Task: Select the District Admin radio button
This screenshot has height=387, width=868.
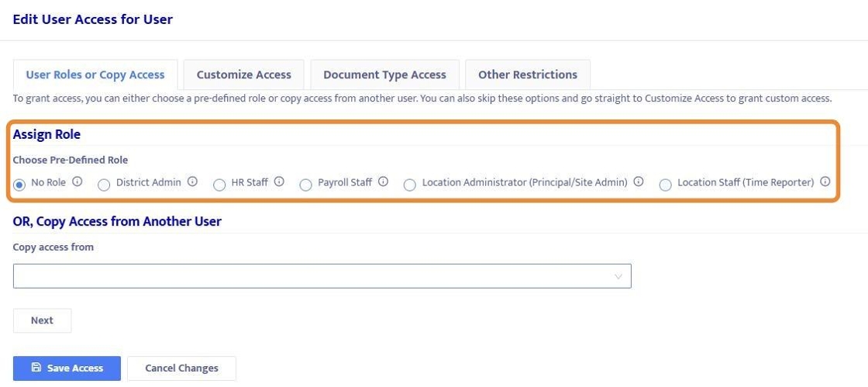Action: pos(104,185)
